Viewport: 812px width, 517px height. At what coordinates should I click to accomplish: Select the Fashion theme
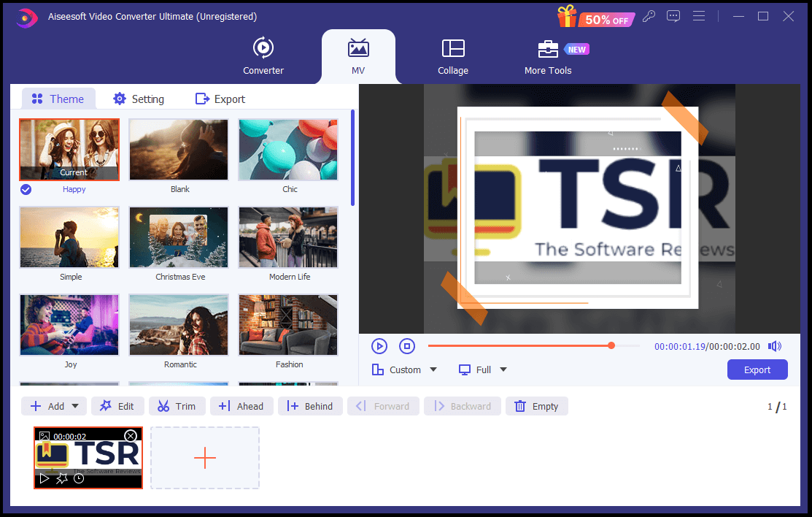click(288, 325)
